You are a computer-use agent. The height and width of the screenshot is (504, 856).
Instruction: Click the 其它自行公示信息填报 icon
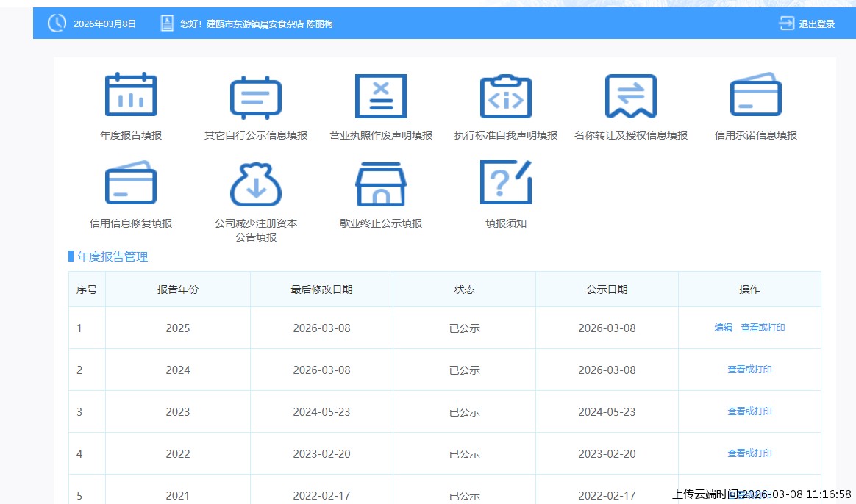coord(255,96)
